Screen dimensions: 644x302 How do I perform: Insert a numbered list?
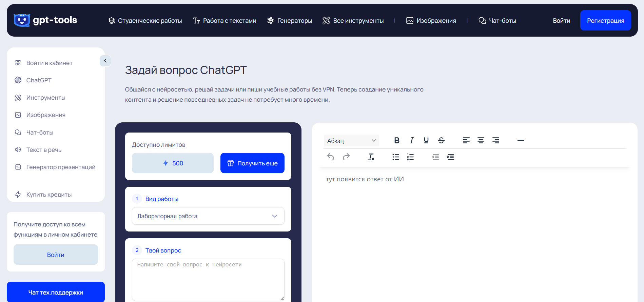click(x=410, y=157)
